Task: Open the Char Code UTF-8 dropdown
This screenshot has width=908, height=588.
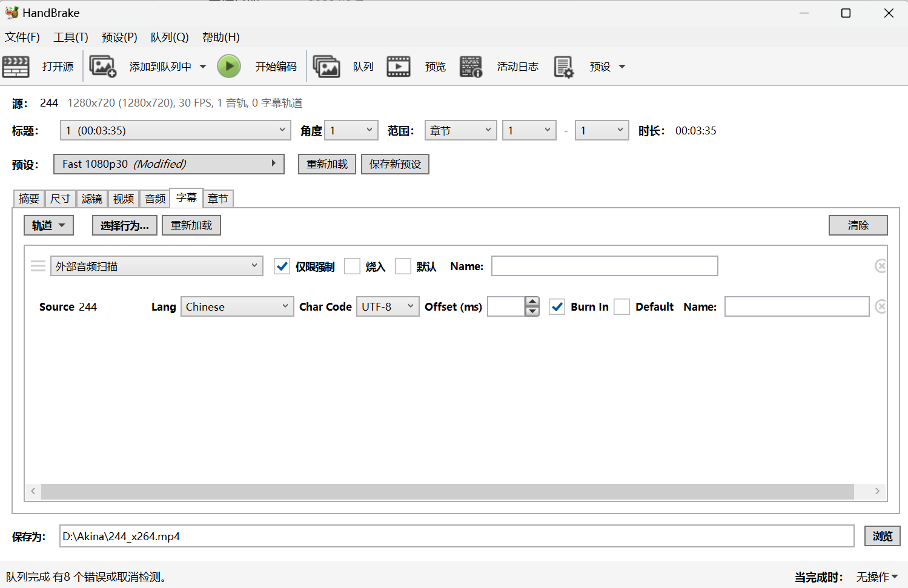Action: (x=387, y=306)
